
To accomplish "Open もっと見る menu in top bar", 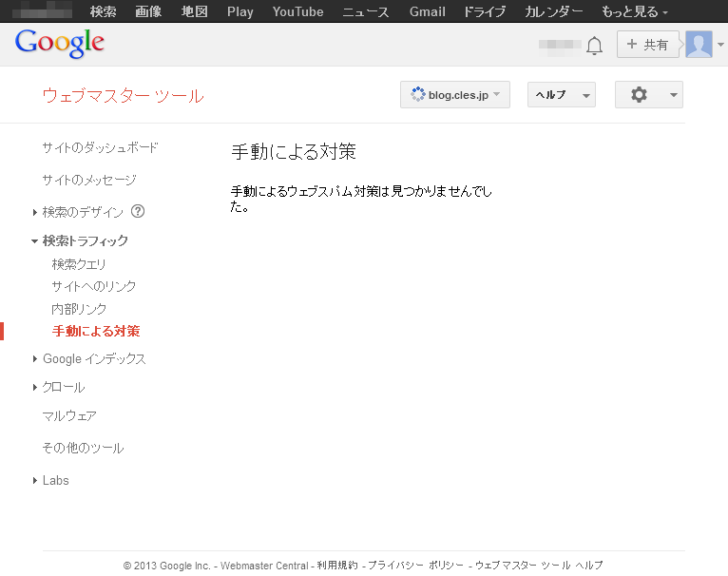I will point(634,11).
